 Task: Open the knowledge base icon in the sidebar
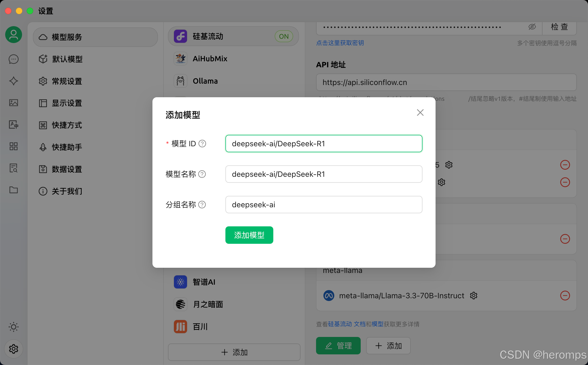tap(14, 168)
